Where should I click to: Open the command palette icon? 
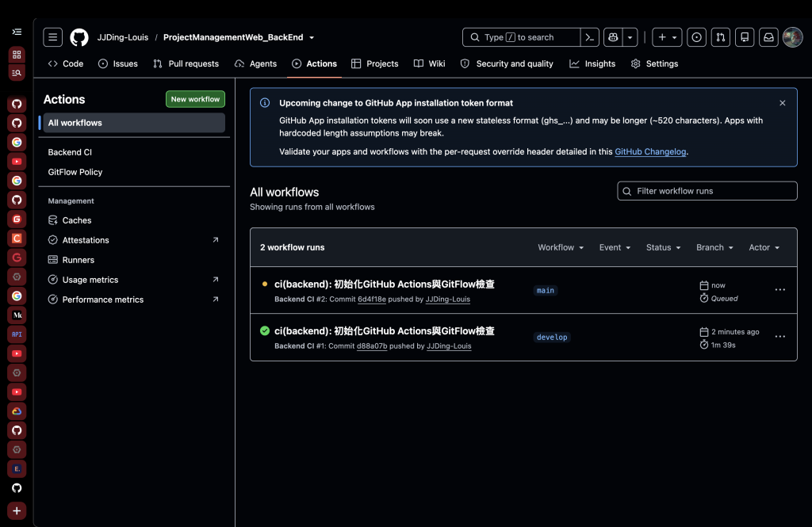tap(589, 37)
